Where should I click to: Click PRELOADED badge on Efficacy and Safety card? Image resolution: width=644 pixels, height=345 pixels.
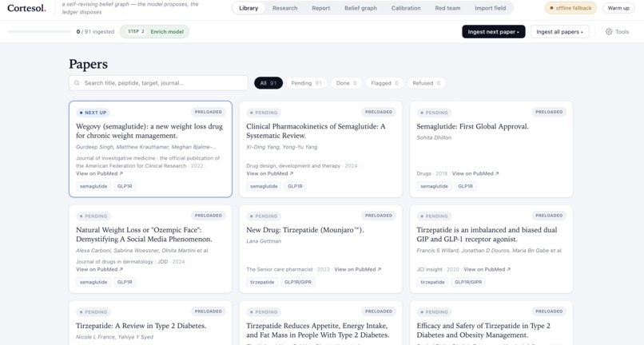click(x=549, y=311)
